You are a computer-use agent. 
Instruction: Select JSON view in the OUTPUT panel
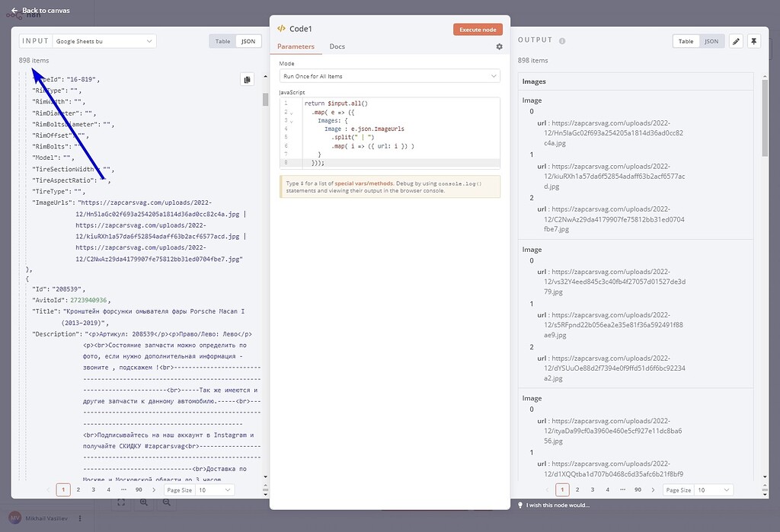click(x=711, y=41)
